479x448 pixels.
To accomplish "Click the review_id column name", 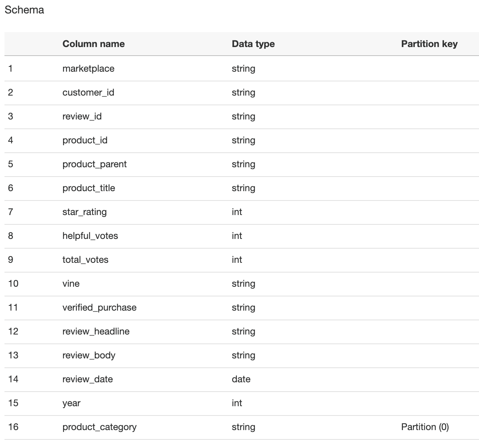I will point(82,116).
